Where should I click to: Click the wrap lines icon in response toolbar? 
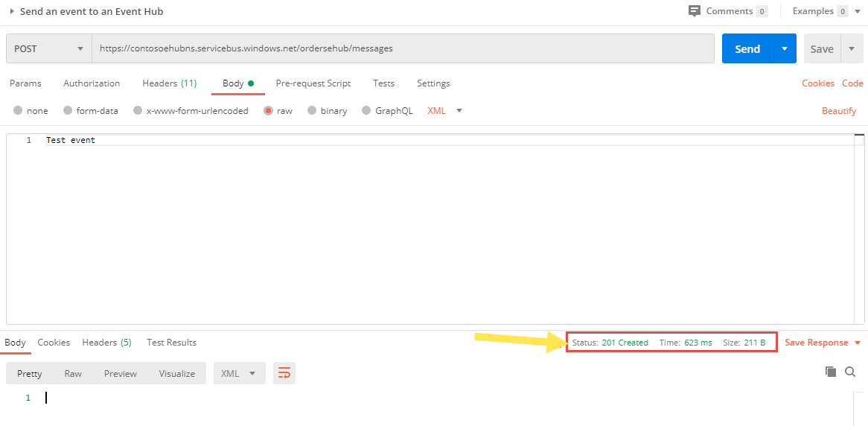(x=284, y=373)
